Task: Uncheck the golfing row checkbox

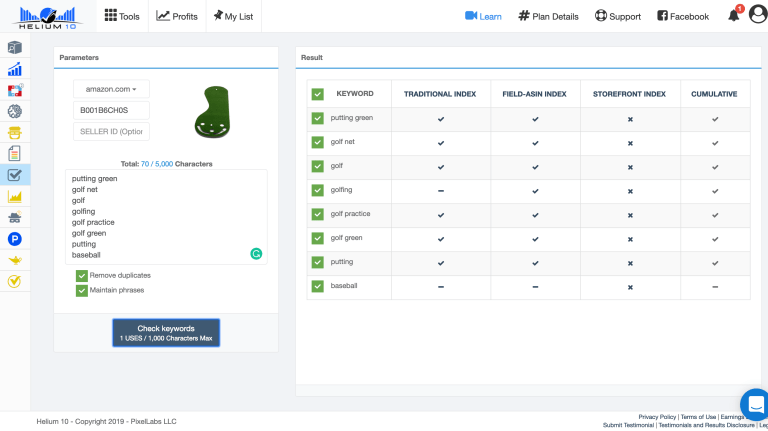Action: coord(317,190)
